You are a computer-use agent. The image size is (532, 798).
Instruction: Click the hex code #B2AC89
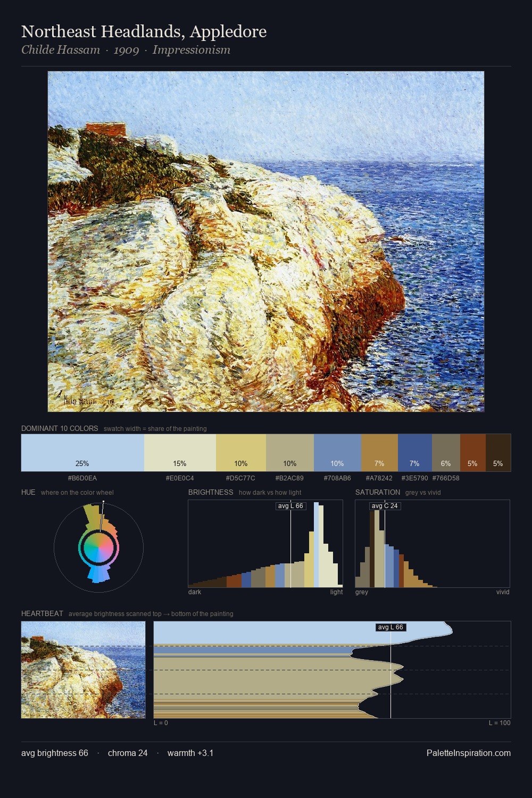[x=289, y=478]
